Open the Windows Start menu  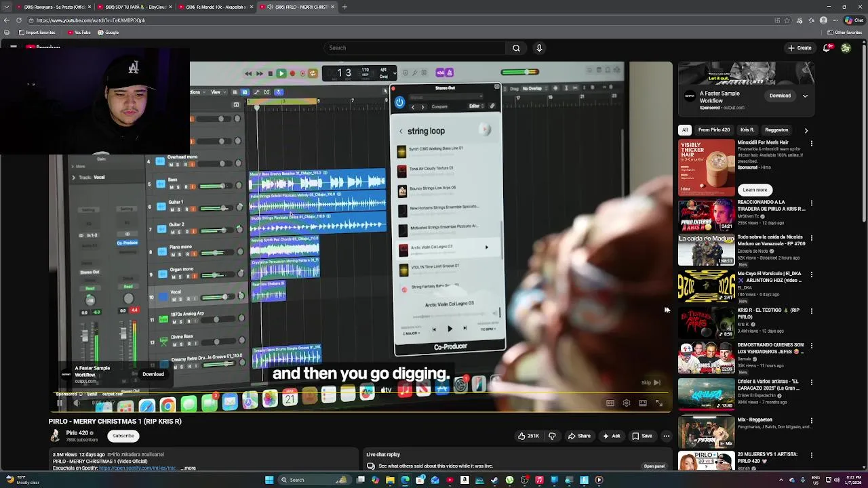click(269, 480)
